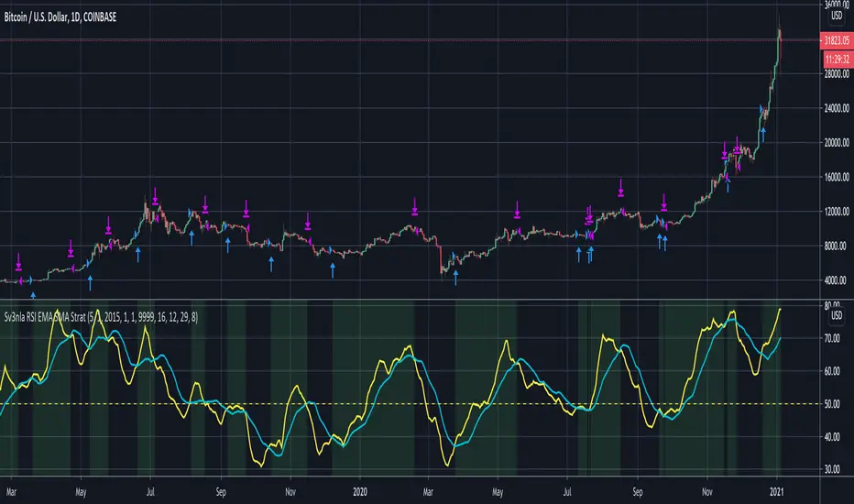Click the 12000.00 price axis label

tap(832, 212)
